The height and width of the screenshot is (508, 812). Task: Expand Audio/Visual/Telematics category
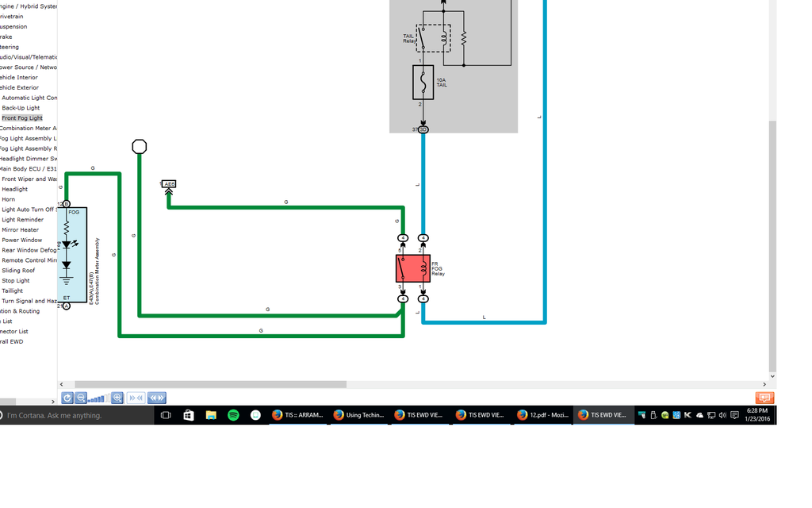tap(29, 57)
